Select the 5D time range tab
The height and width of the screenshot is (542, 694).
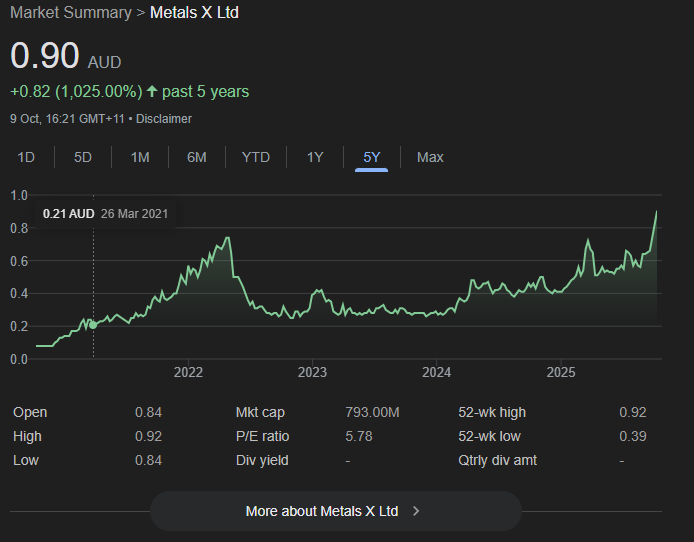[83, 158]
